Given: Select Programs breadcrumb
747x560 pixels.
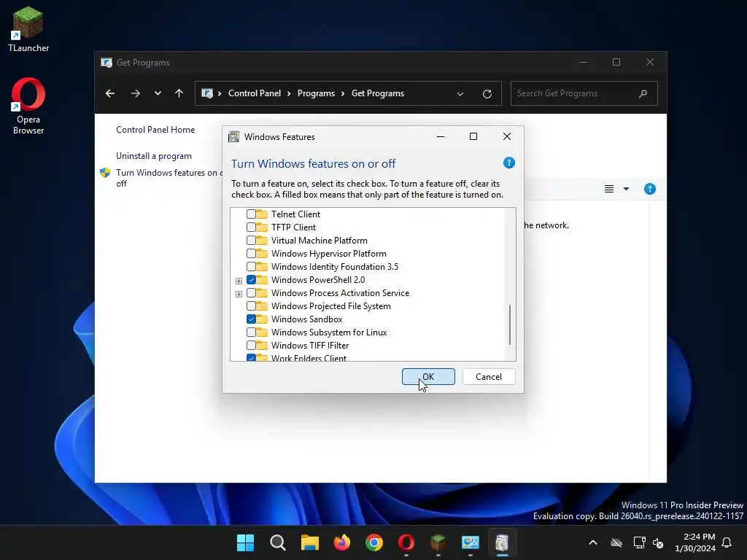Looking at the screenshot, I should pos(316,93).
